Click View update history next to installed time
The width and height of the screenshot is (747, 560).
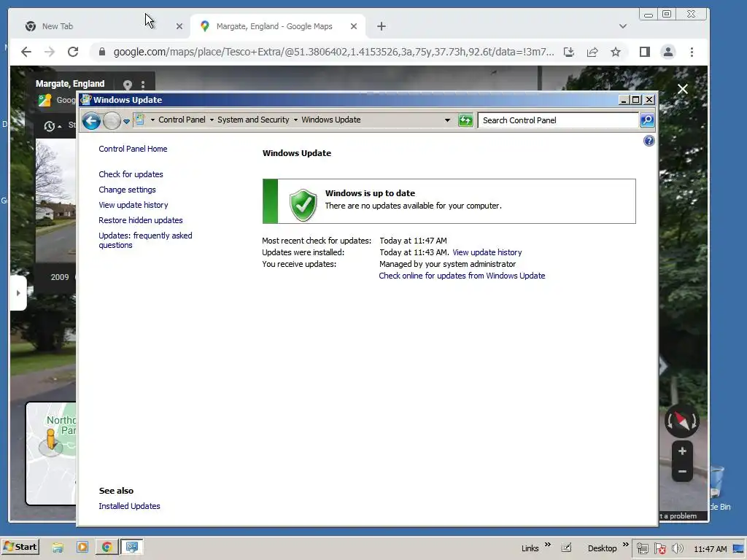(x=487, y=252)
